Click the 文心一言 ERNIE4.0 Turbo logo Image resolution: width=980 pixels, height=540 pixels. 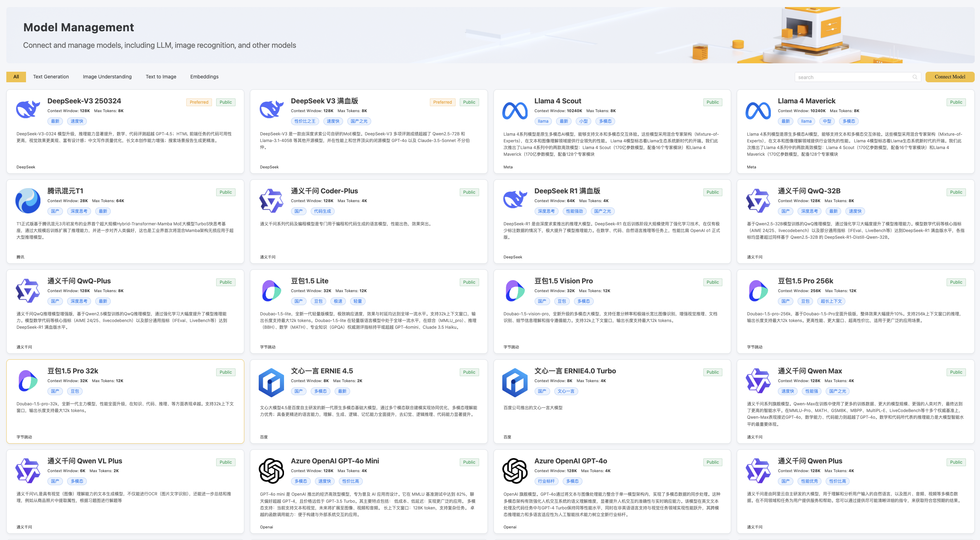click(x=515, y=382)
